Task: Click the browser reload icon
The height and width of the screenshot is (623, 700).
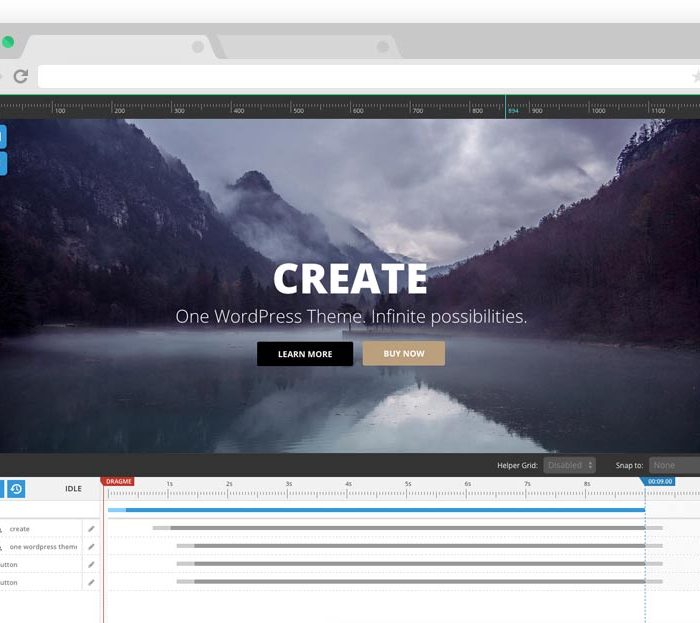Action: [21, 76]
